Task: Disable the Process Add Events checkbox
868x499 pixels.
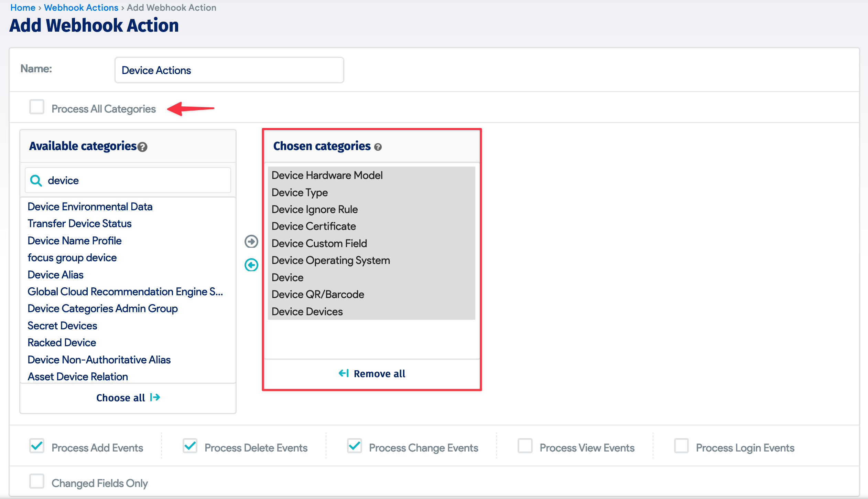Action: point(37,446)
